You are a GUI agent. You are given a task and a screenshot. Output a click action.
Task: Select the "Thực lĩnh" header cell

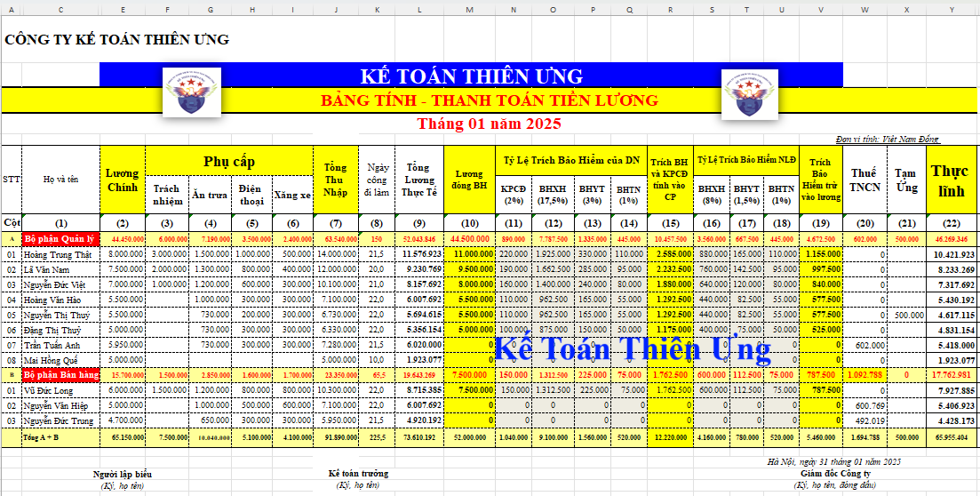(952, 180)
